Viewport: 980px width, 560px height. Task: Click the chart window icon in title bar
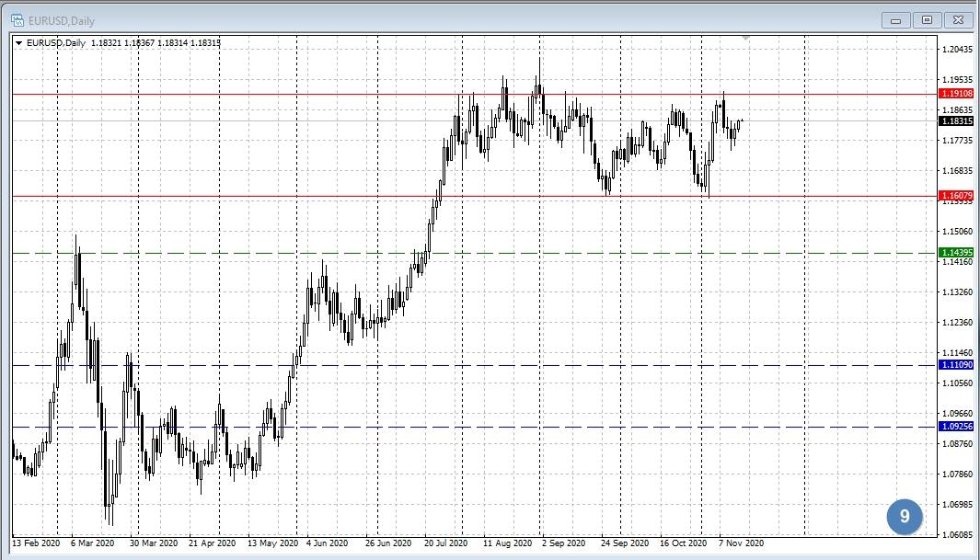[x=17, y=20]
